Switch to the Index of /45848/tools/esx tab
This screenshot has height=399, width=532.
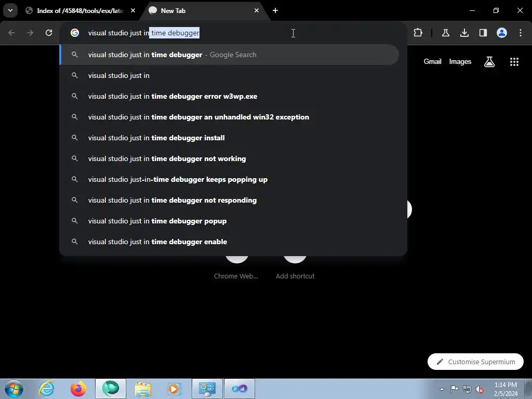[80, 10]
